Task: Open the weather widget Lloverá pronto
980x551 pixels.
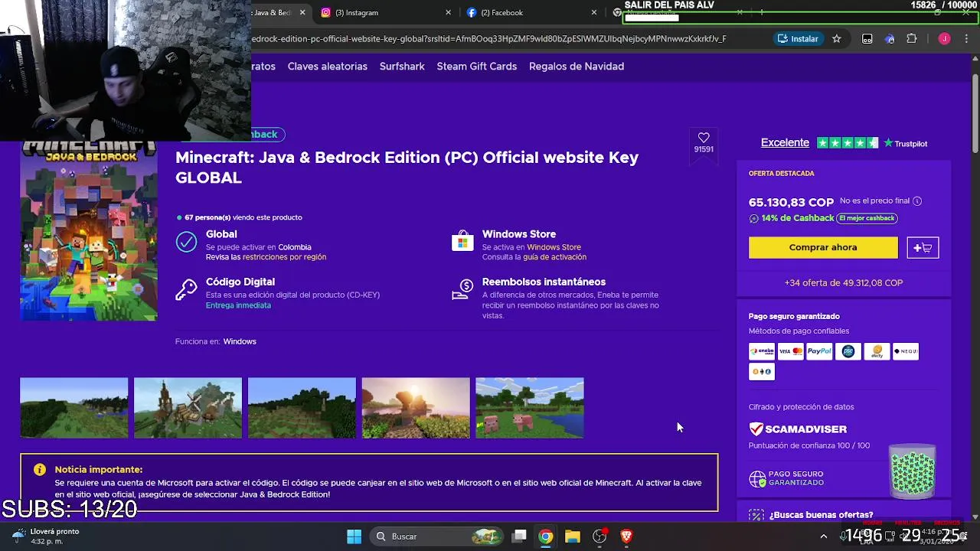Action: [46, 536]
